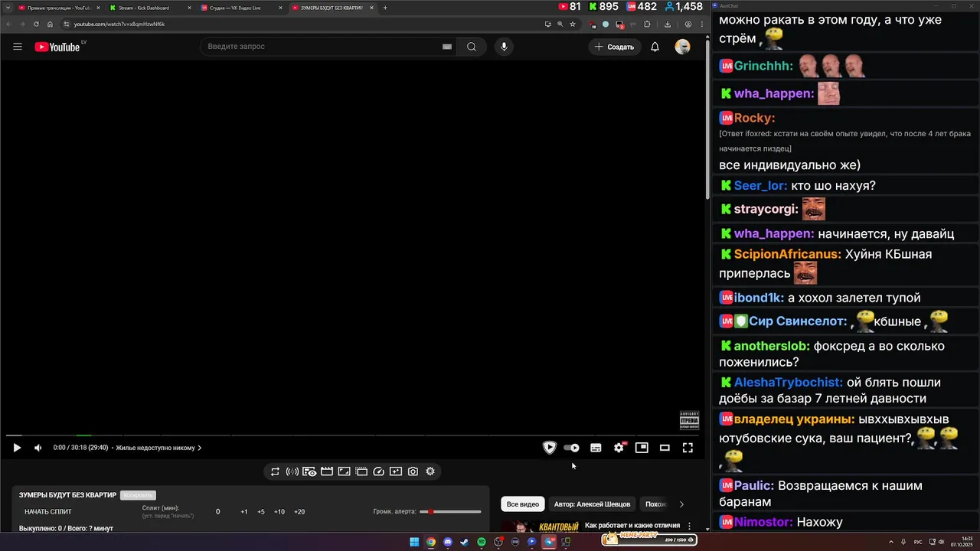Toggle the loop icon below the player
The image size is (980, 551).
point(275,471)
